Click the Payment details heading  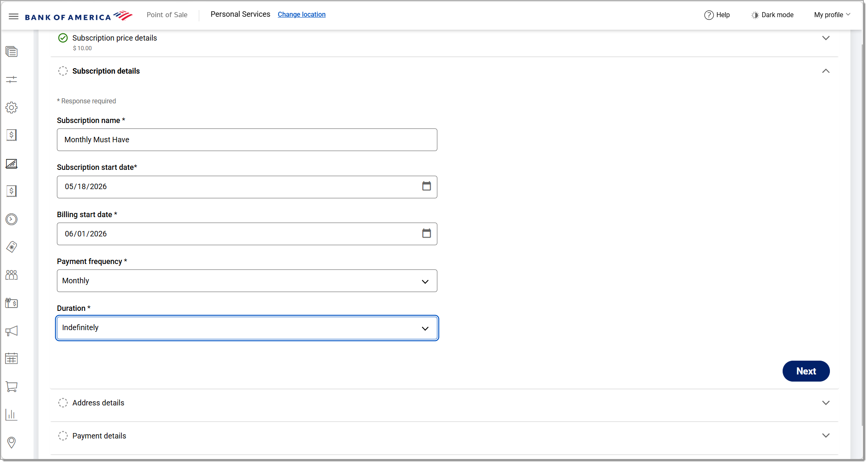99,436
